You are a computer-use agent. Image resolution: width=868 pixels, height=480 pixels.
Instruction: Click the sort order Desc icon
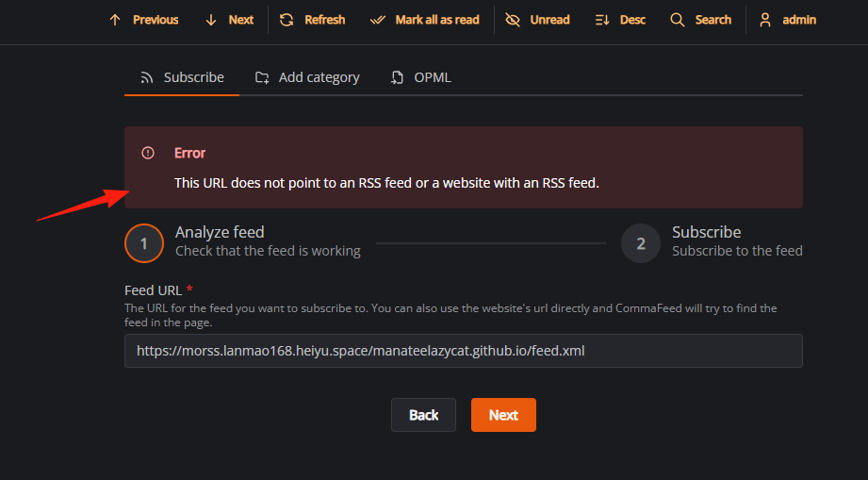point(602,20)
